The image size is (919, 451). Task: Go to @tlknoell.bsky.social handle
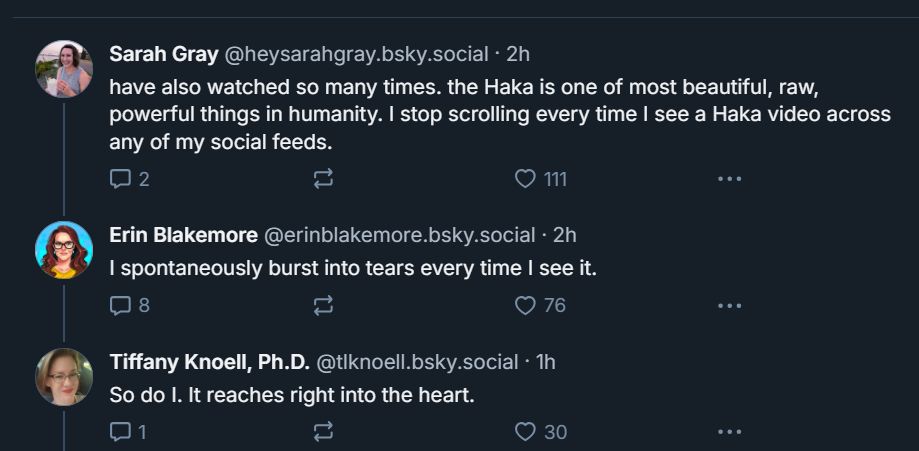click(418, 362)
